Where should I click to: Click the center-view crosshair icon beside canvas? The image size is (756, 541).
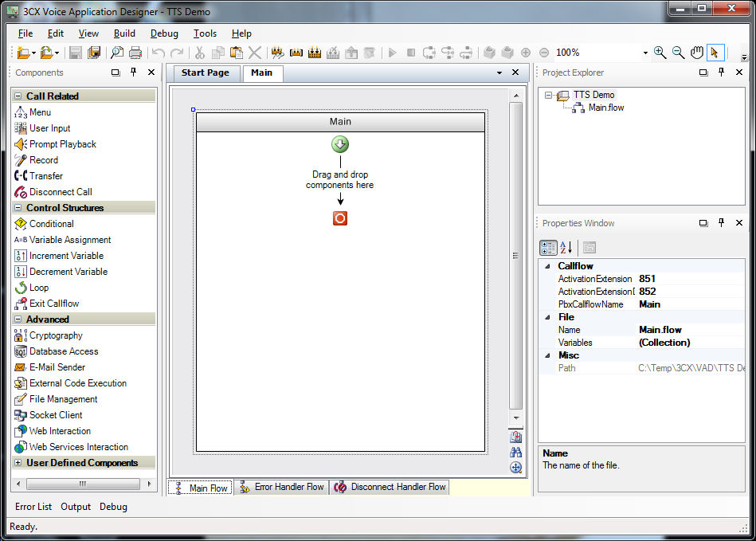pos(516,468)
